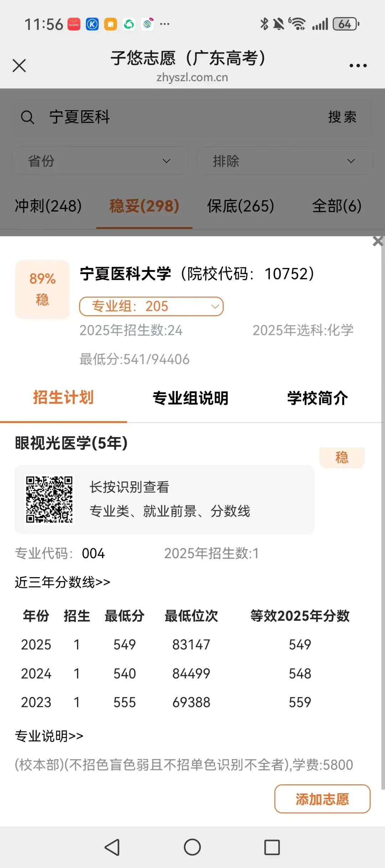
Task: Expand the 省份 province dropdown
Action: tap(100, 161)
